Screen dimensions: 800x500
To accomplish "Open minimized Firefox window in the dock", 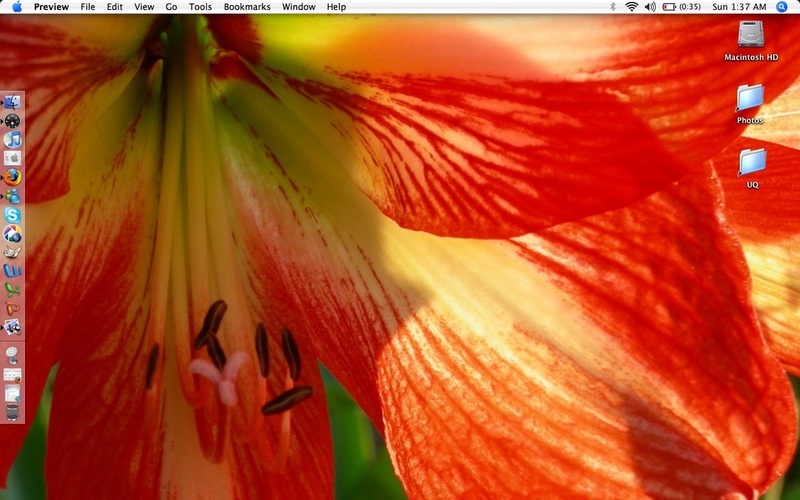I will coord(12,375).
